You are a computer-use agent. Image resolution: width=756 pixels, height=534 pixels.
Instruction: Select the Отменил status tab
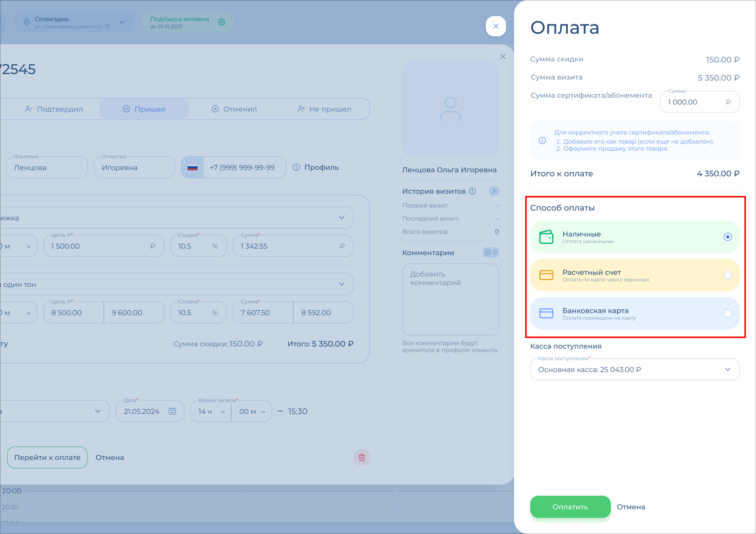[x=234, y=109]
